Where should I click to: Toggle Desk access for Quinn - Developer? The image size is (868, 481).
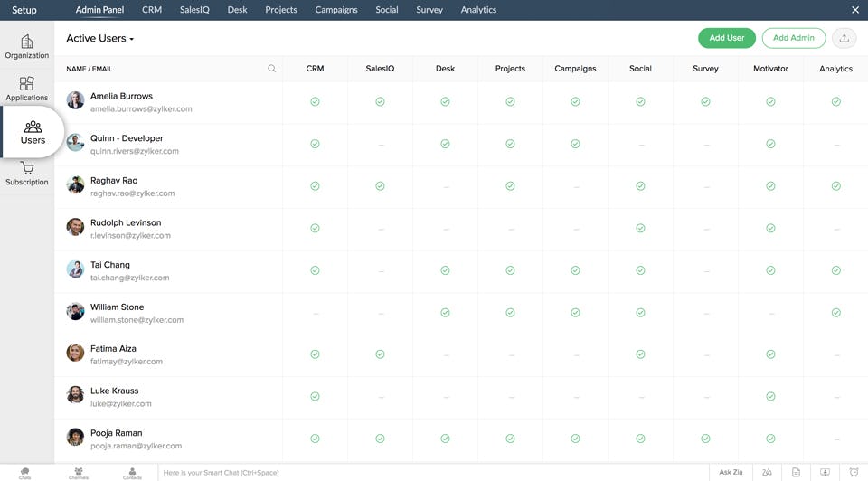[x=445, y=144]
